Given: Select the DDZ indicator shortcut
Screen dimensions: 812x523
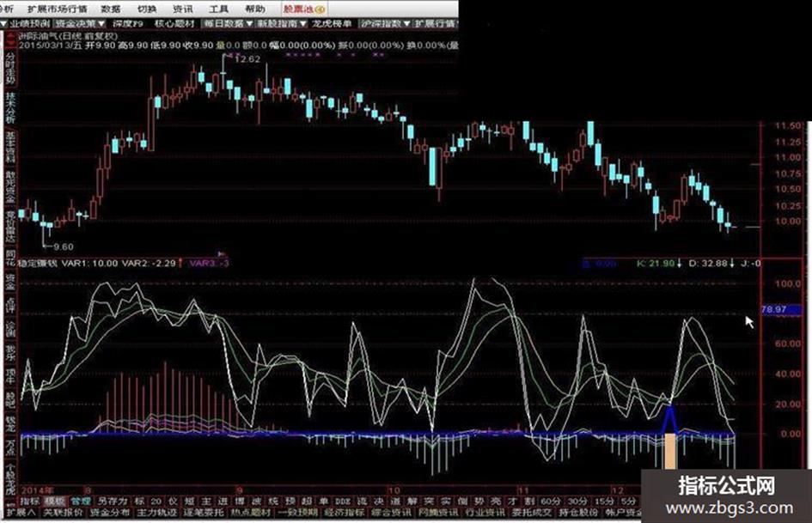Looking at the screenshot, I should point(342,501).
